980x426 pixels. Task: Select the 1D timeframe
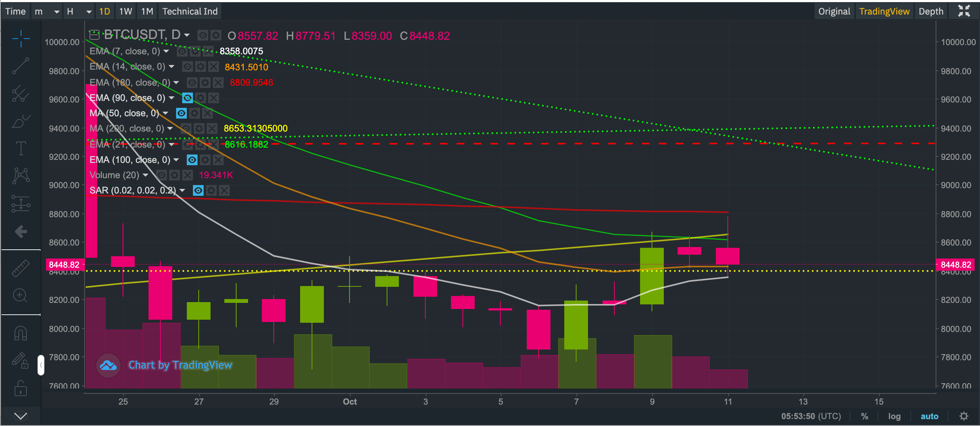pos(105,11)
